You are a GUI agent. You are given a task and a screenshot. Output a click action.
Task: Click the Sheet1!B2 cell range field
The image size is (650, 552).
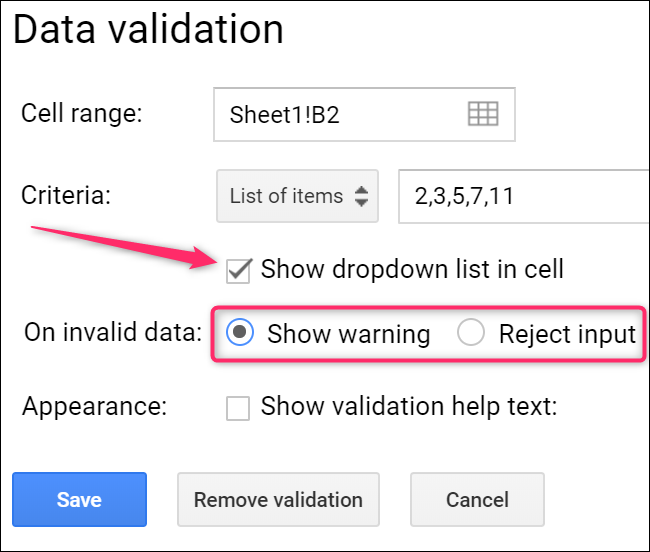pyautogui.click(x=340, y=114)
